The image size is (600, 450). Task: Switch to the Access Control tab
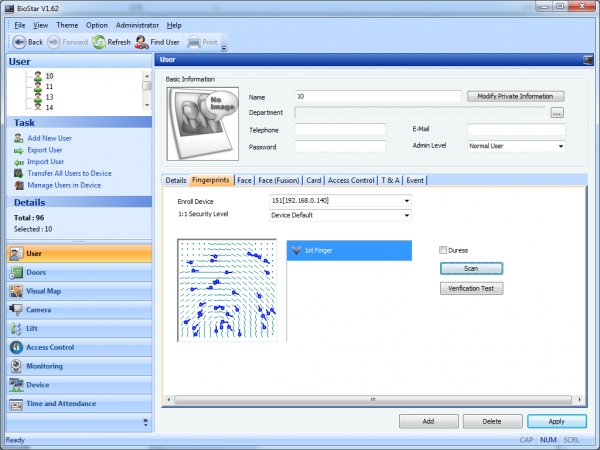pos(351,180)
